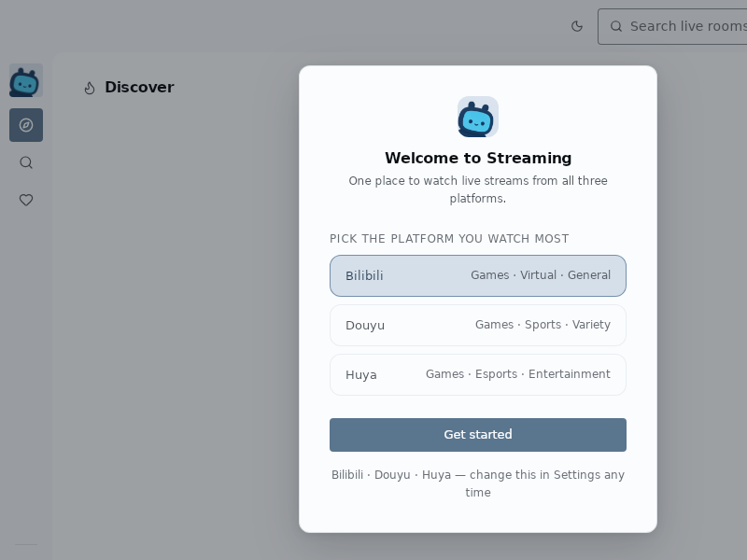Click the flame icon beside Discover
This screenshot has height=560, width=747.
(90, 88)
